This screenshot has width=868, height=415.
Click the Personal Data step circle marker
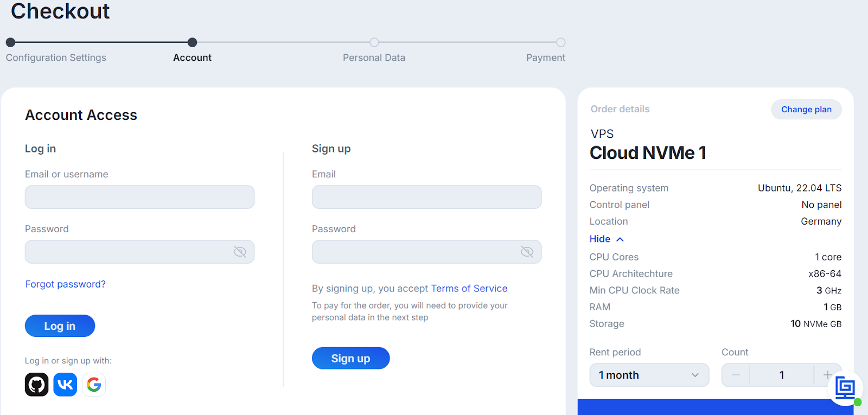tap(374, 42)
